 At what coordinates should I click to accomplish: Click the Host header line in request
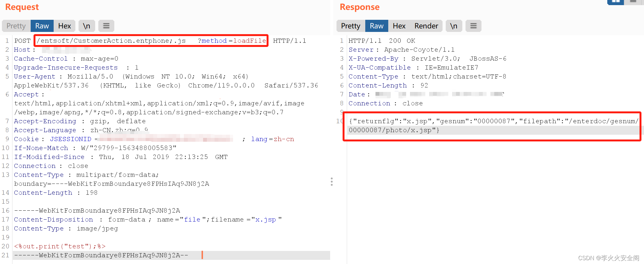(53, 50)
